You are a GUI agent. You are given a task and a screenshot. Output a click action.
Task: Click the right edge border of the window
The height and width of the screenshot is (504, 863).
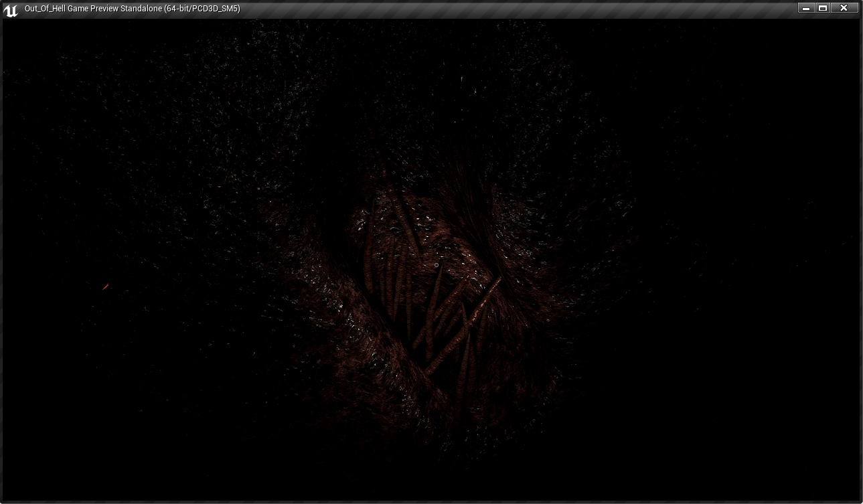(861, 261)
